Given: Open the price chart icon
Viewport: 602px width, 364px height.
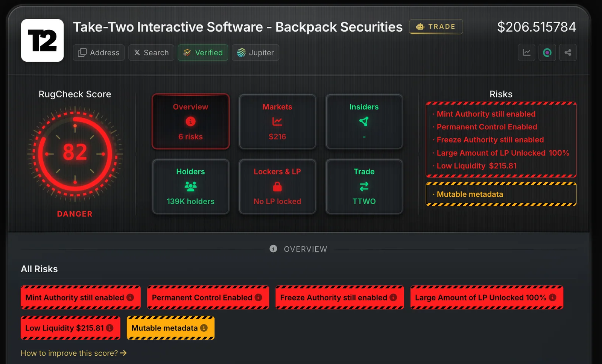Looking at the screenshot, I should click(526, 53).
